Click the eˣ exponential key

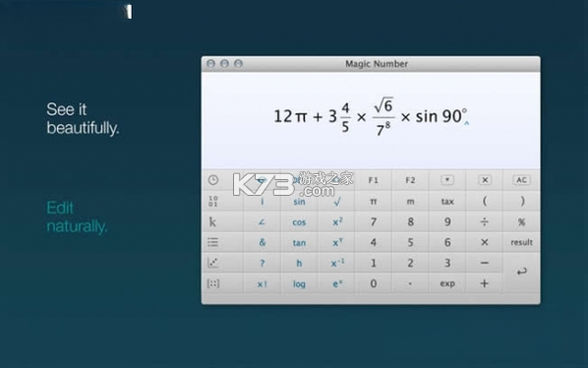pos(337,284)
